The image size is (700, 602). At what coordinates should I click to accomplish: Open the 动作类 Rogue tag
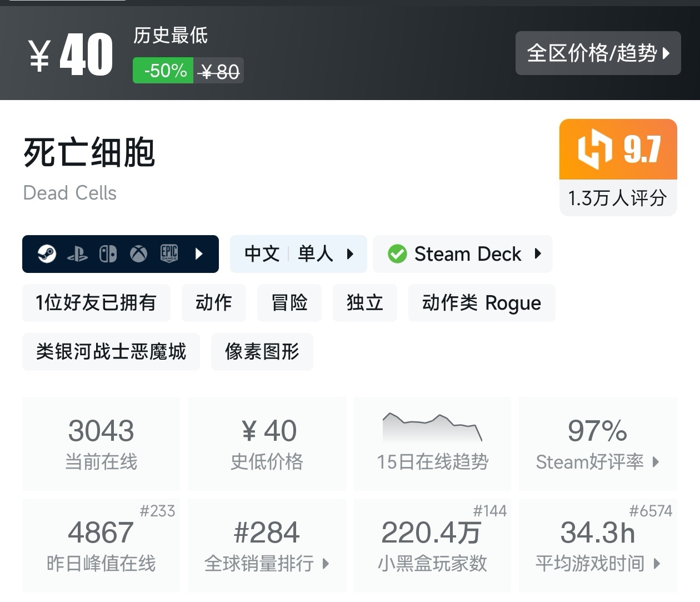click(x=481, y=303)
